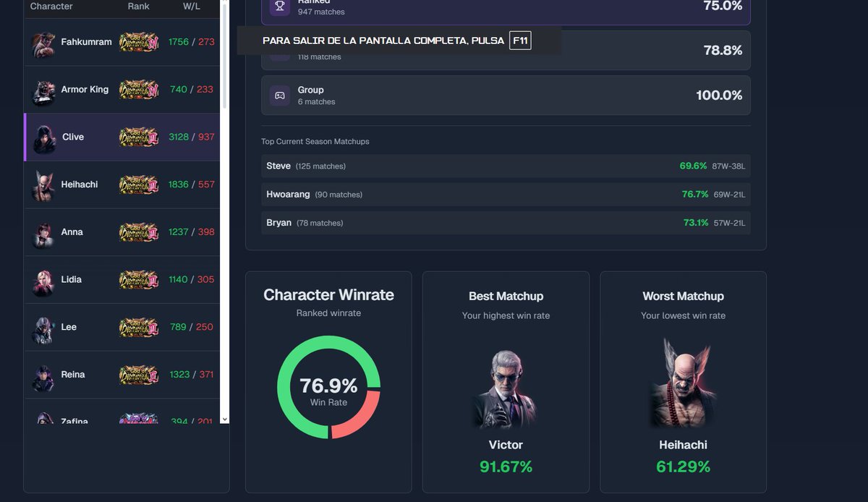Viewport: 868px width, 502px height.
Task: Click the scrollbar down arrow
Action: pos(224,419)
